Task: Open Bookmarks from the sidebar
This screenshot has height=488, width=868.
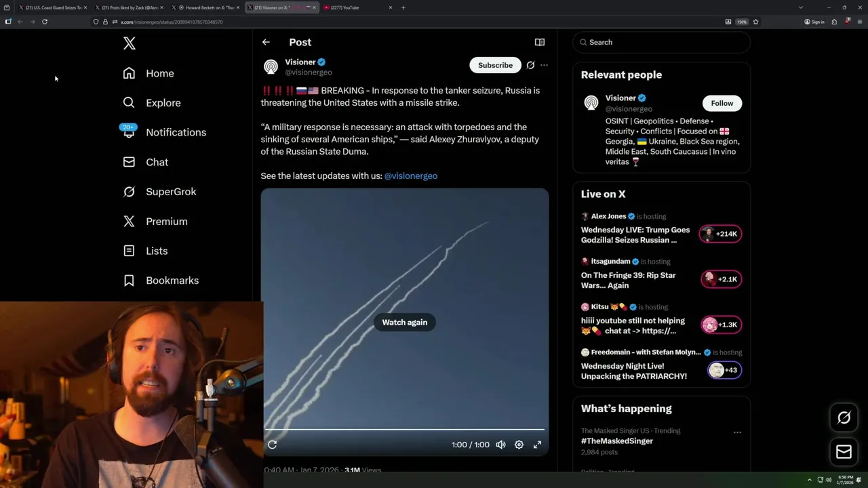Action: pos(161,281)
